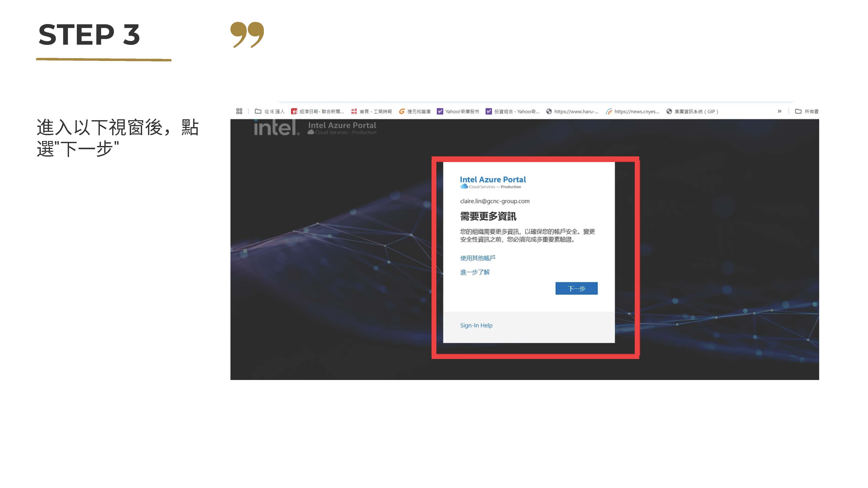
Task: Open the https://www.haru- bookmark
Action: pos(572,111)
